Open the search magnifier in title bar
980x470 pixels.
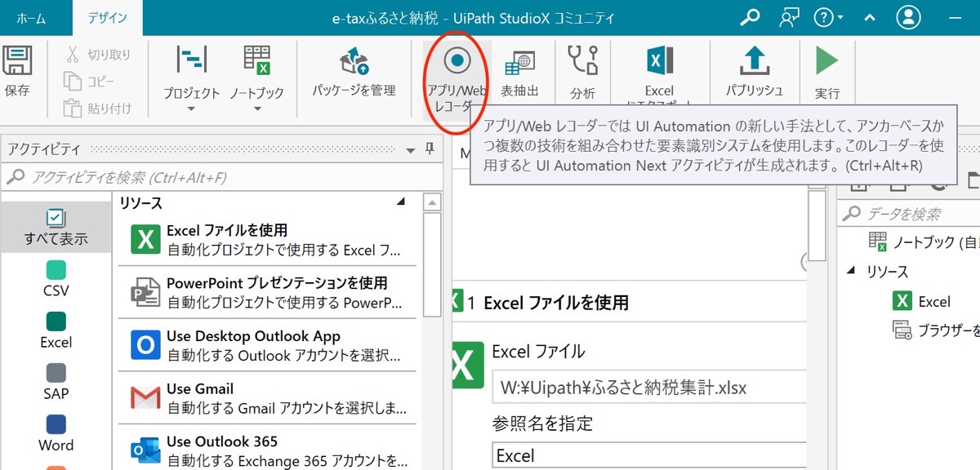[749, 17]
